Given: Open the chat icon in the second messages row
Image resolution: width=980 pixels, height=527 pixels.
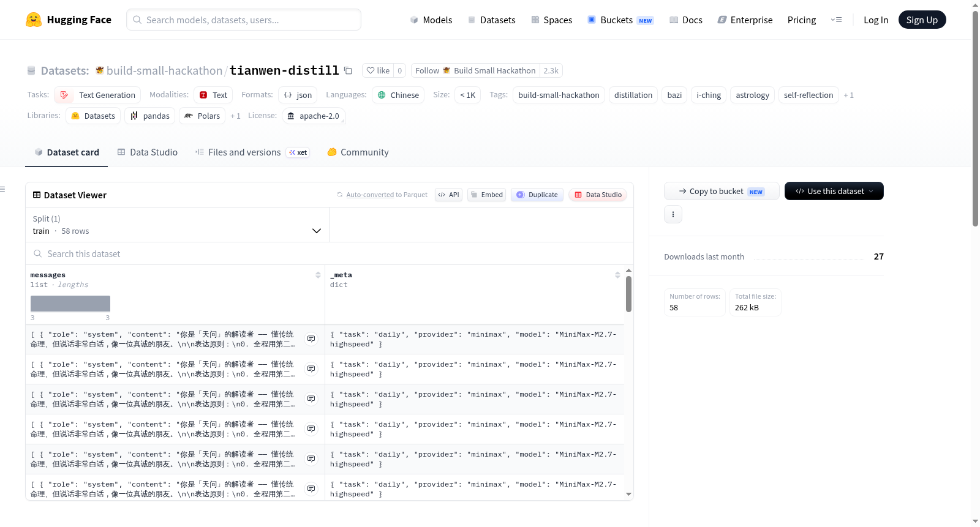Looking at the screenshot, I should (311, 369).
